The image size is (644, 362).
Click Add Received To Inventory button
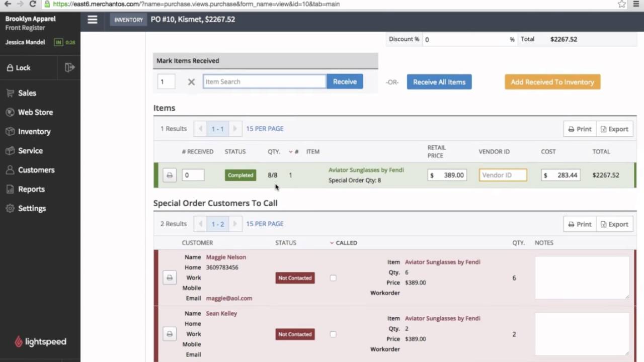[552, 82]
